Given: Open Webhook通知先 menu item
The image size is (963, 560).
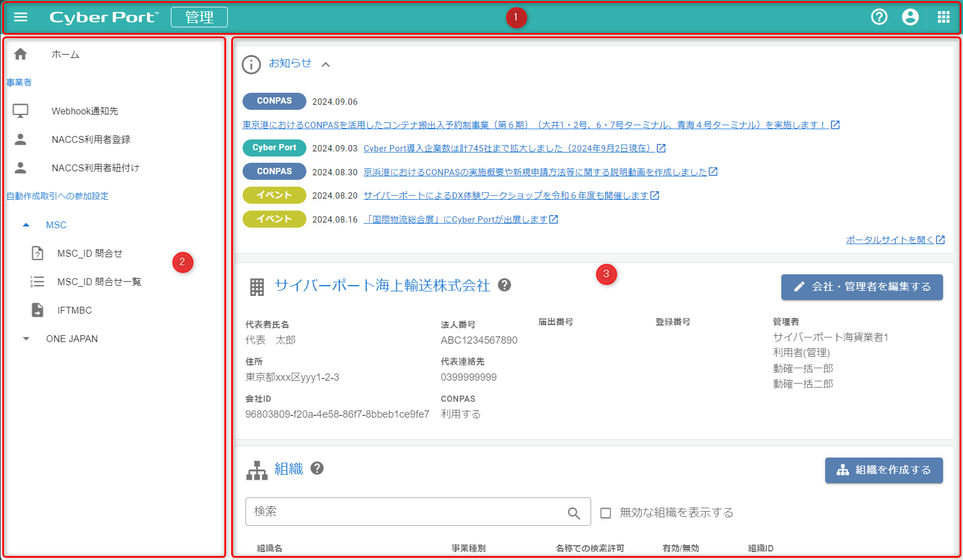Looking at the screenshot, I should [85, 111].
